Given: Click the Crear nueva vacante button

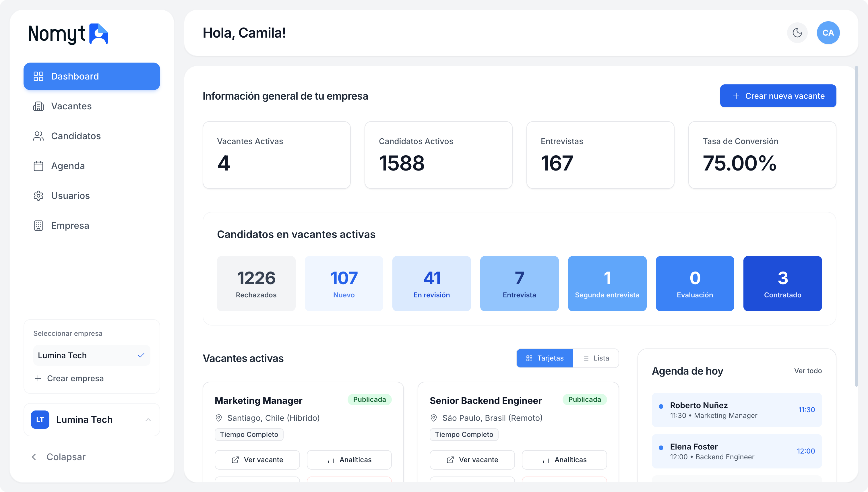Looking at the screenshot, I should tap(778, 96).
